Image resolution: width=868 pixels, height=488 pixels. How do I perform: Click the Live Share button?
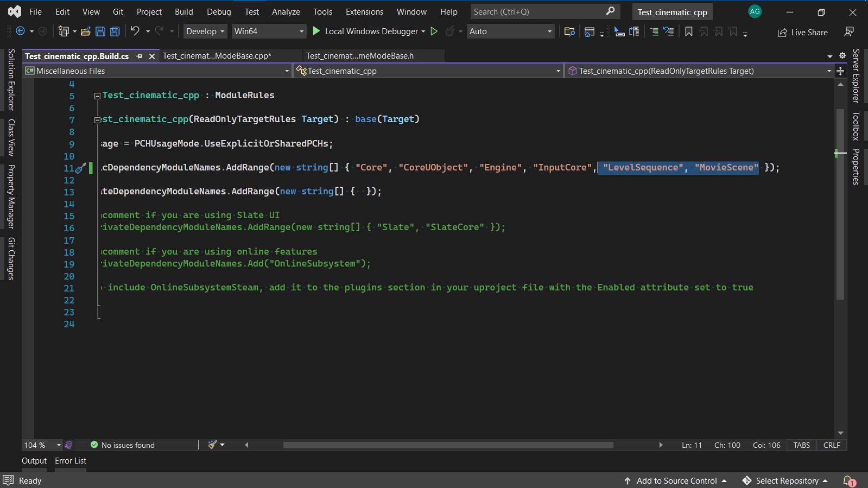pos(803,33)
